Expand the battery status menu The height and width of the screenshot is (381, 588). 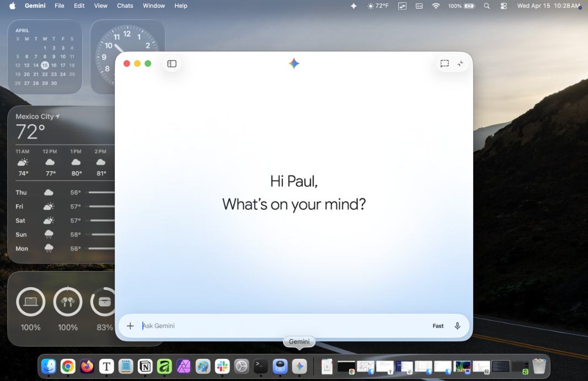click(462, 6)
